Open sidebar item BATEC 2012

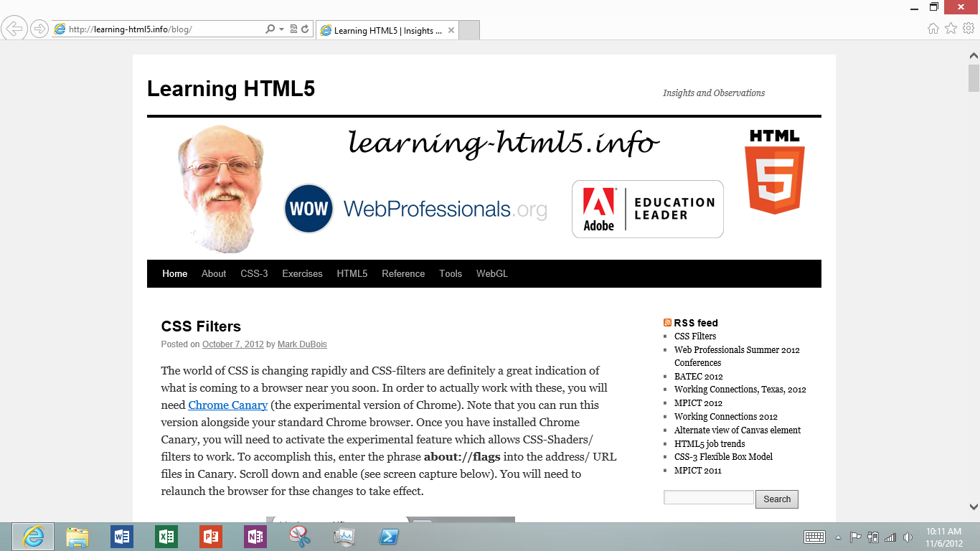[x=699, y=376]
